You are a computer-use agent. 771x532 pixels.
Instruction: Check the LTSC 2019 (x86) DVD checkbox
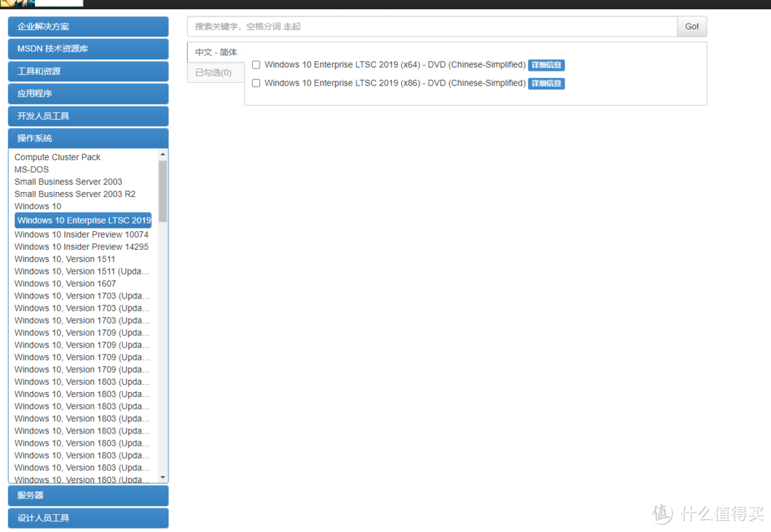(256, 83)
